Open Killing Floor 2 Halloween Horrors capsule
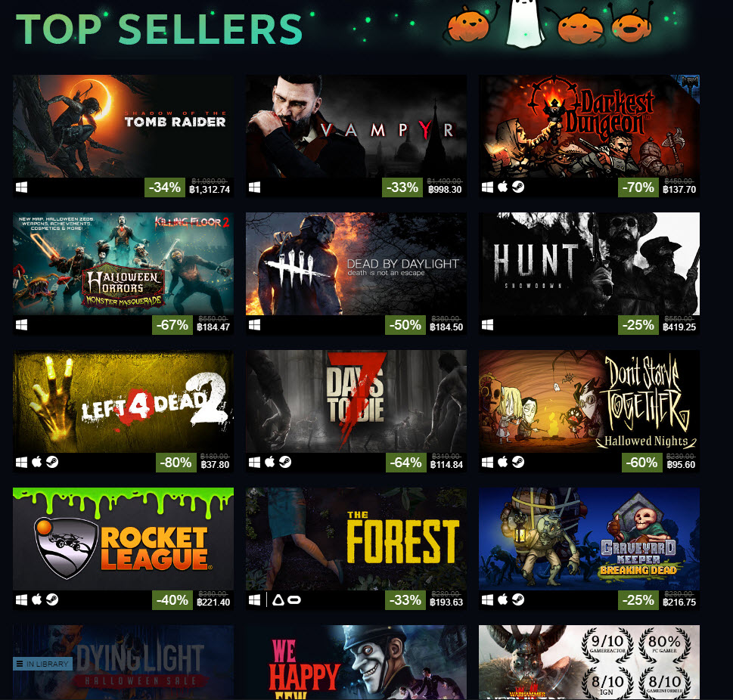This screenshot has width=733, height=700. click(x=123, y=264)
